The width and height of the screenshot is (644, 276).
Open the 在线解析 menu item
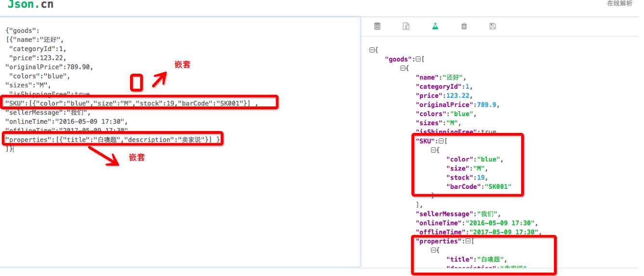[619, 3]
